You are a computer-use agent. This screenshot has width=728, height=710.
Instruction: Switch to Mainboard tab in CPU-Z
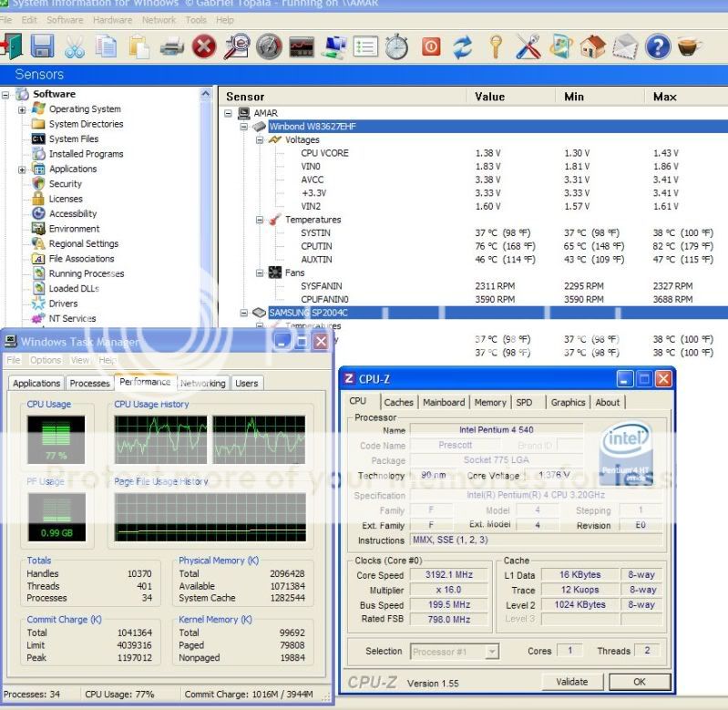[444, 402]
